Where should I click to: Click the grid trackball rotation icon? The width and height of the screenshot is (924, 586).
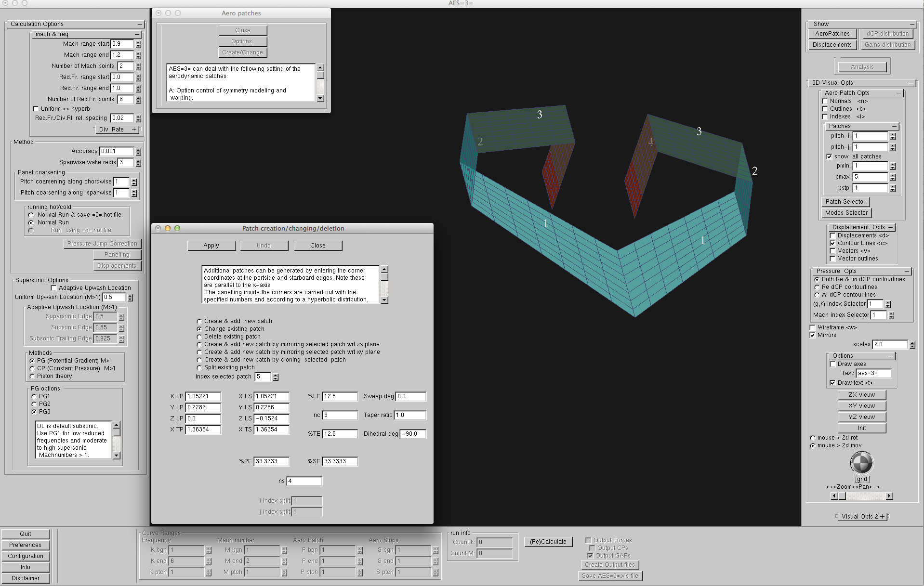coord(861,463)
